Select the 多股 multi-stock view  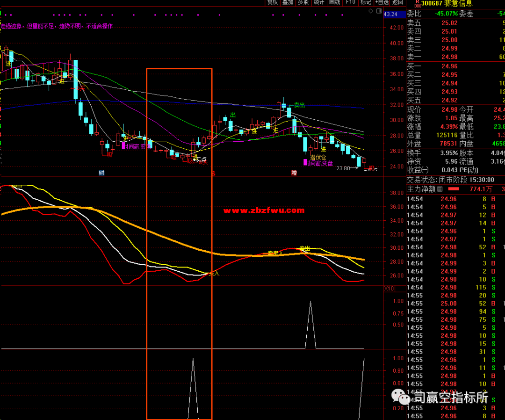tap(303, 3)
